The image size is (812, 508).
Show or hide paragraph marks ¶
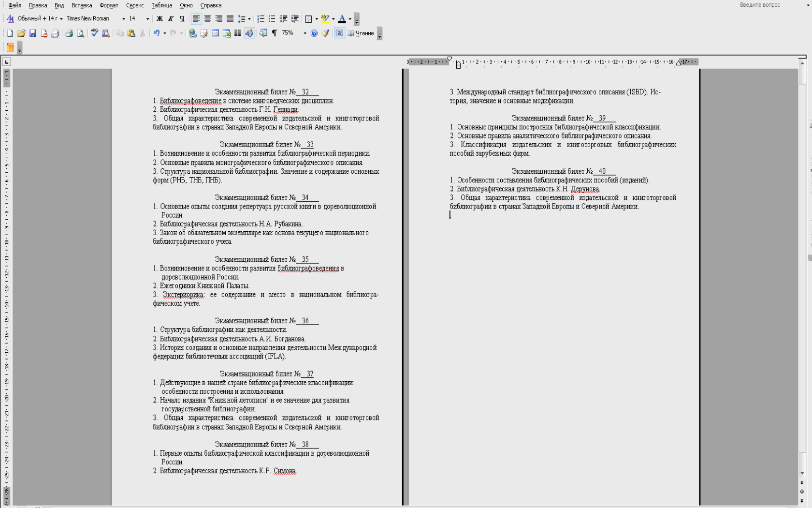[275, 33]
